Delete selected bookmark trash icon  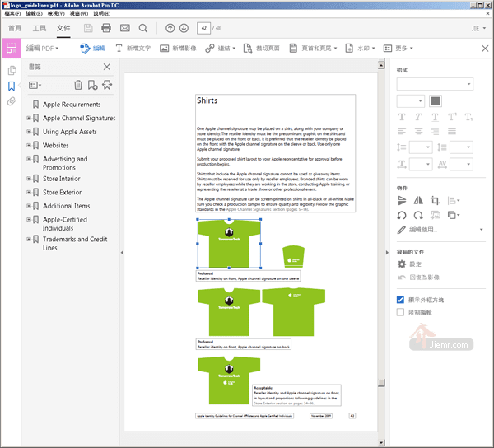pyautogui.click(x=78, y=85)
